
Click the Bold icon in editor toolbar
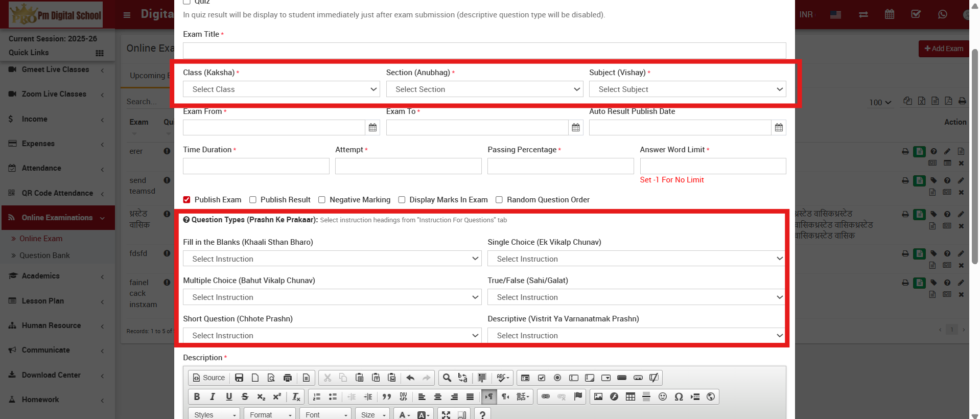point(197,397)
